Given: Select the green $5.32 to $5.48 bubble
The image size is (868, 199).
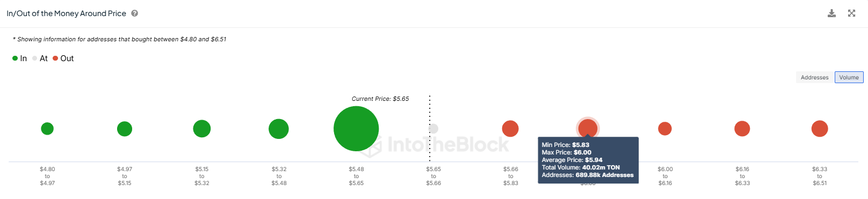Looking at the screenshot, I should click(x=279, y=129).
